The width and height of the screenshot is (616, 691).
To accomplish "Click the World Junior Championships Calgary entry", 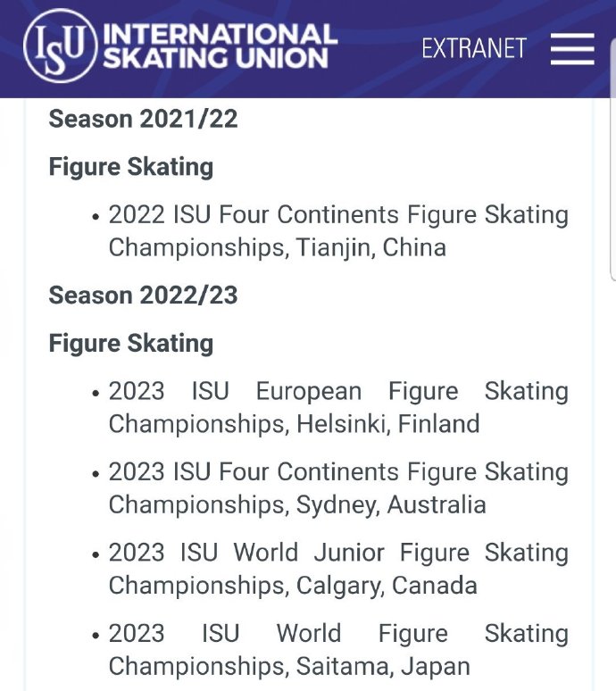I will [x=337, y=569].
